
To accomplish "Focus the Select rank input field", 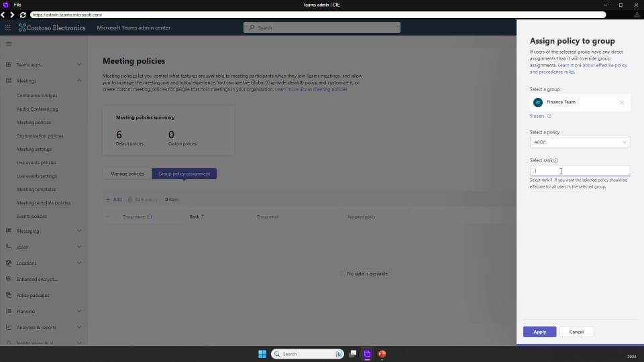I will click(580, 171).
